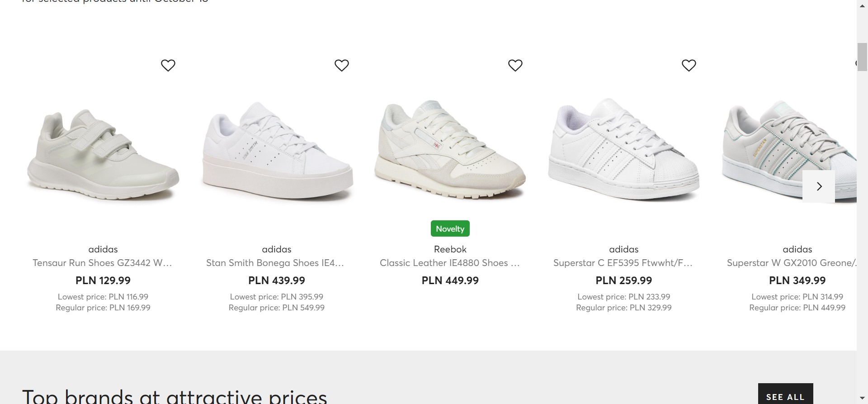Click Stan Smith Bonega Shoes product name
This screenshot has width=868, height=404.
tap(275, 263)
